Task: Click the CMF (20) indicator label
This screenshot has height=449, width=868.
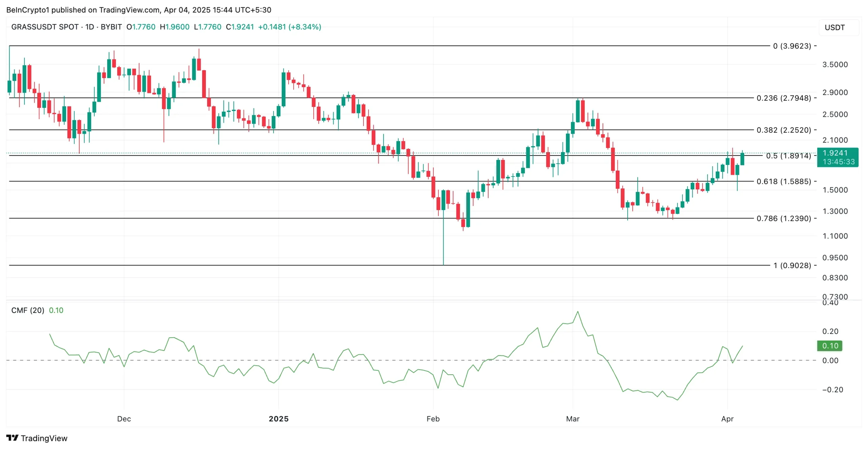Action: (27, 310)
